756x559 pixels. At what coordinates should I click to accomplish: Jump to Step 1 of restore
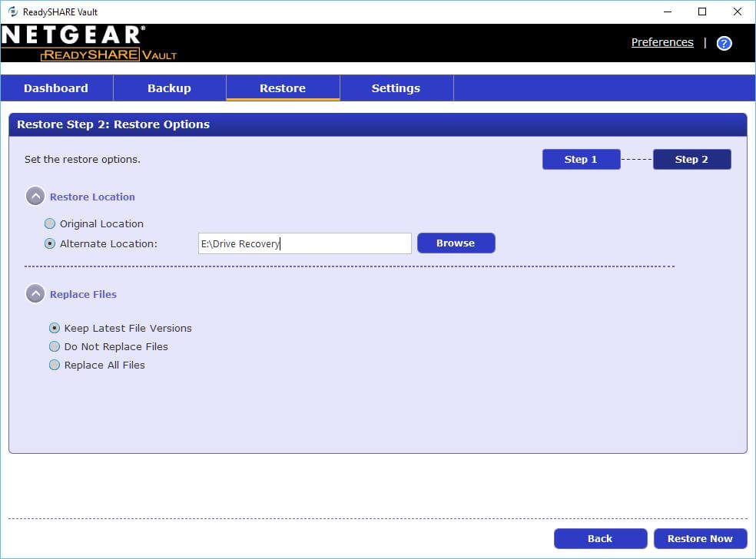point(581,159)
